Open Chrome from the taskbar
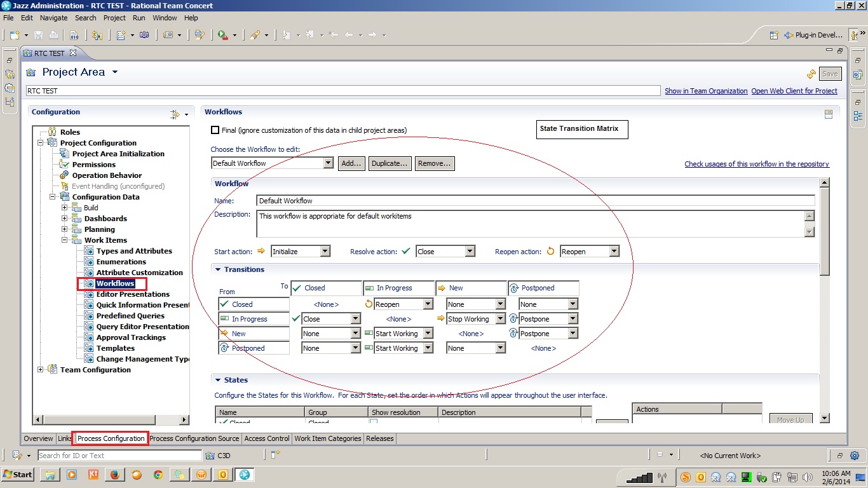Viewport: 868px width, 488px height. coord(158,475)
